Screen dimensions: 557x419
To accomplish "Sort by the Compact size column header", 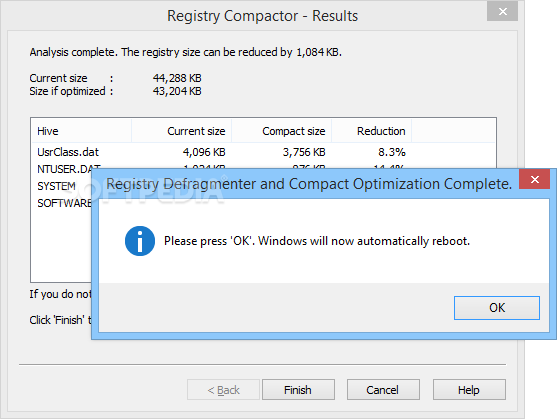I will point(282,131).
